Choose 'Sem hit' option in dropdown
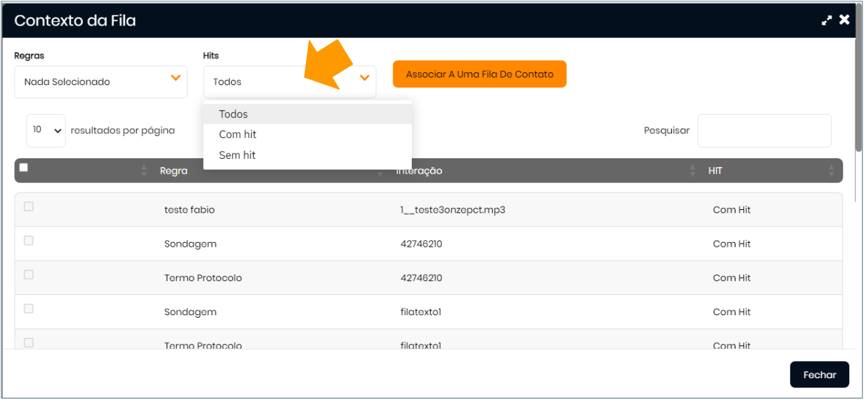868x403 pixels. click(x=237, y=156)
